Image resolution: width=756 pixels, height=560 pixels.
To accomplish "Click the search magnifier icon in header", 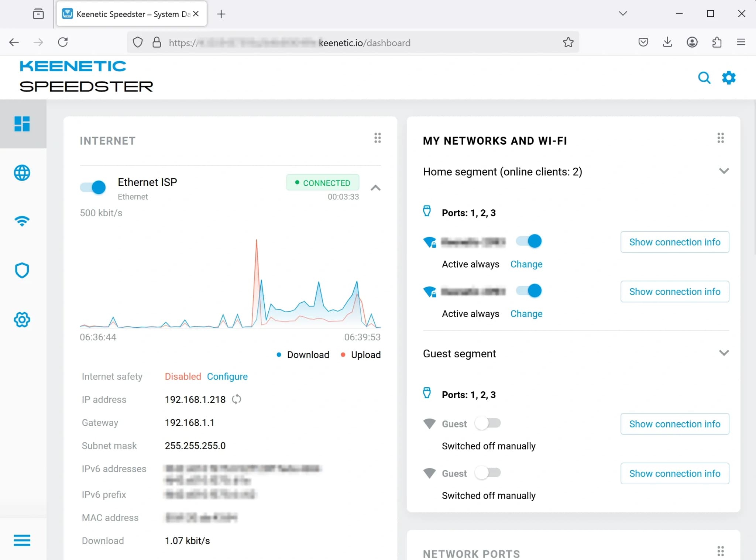I will click(704, 78).
